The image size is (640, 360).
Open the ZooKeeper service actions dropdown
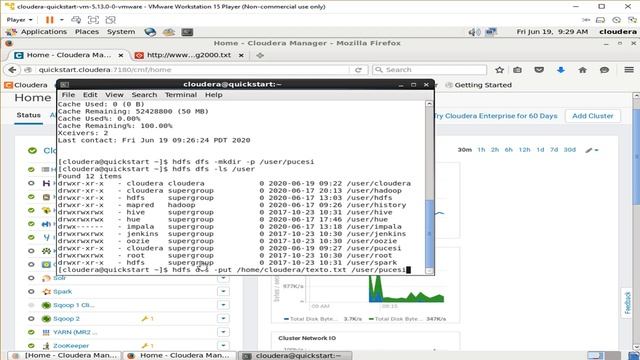click(223, 346)
